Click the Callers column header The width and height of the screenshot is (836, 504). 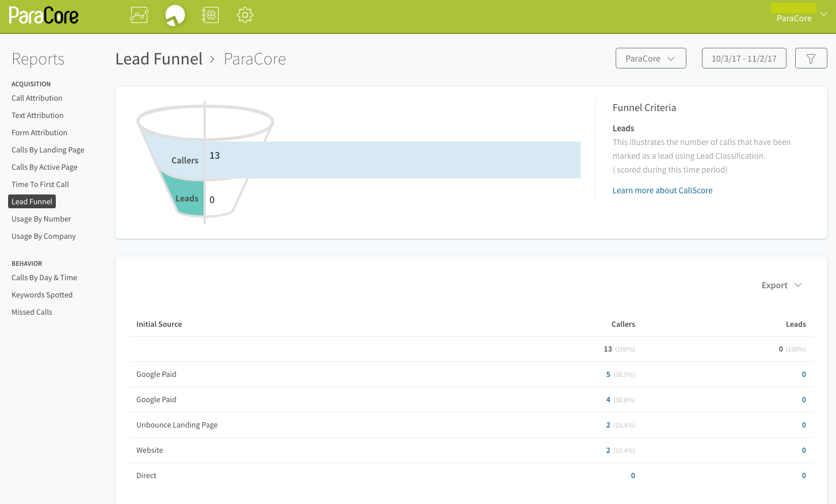coord(623,324)
